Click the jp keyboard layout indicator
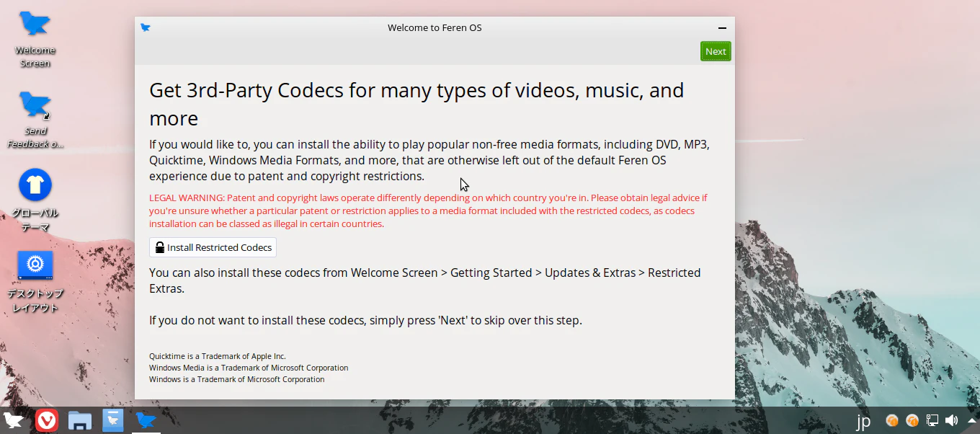 pyautogui.click(x=863, y=420)
